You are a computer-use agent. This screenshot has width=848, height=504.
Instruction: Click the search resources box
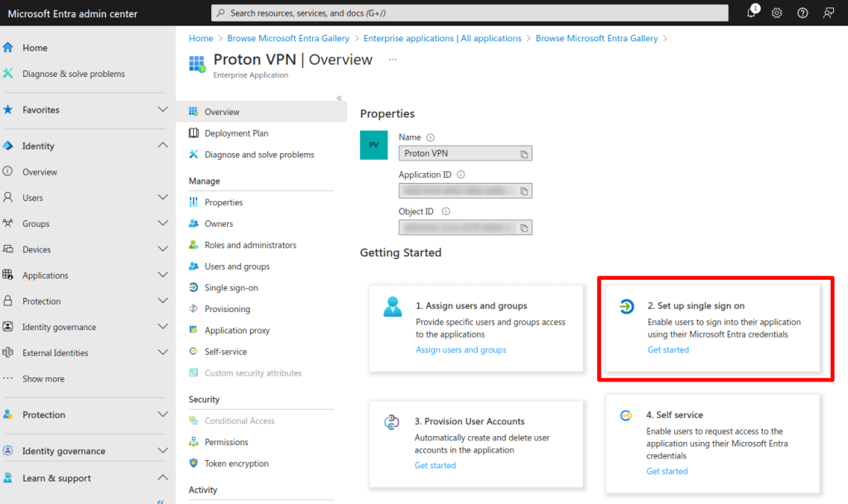pos(470,13)
